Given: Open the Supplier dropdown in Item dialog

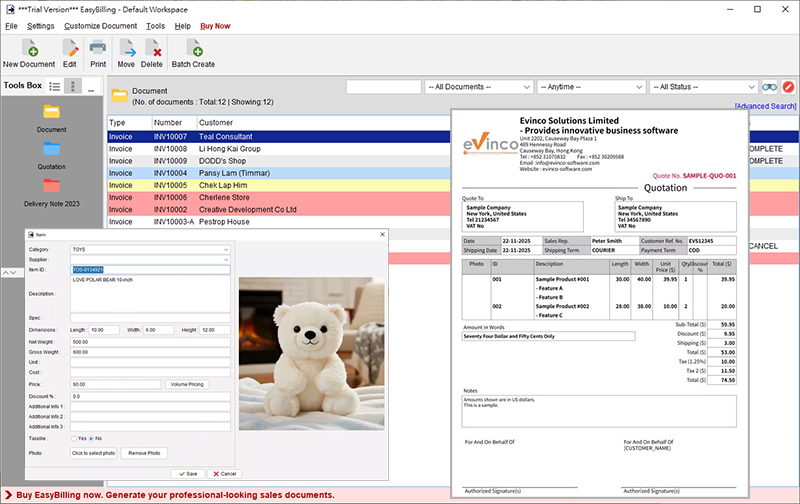Looking at the screenshot, I should [151, 260].
